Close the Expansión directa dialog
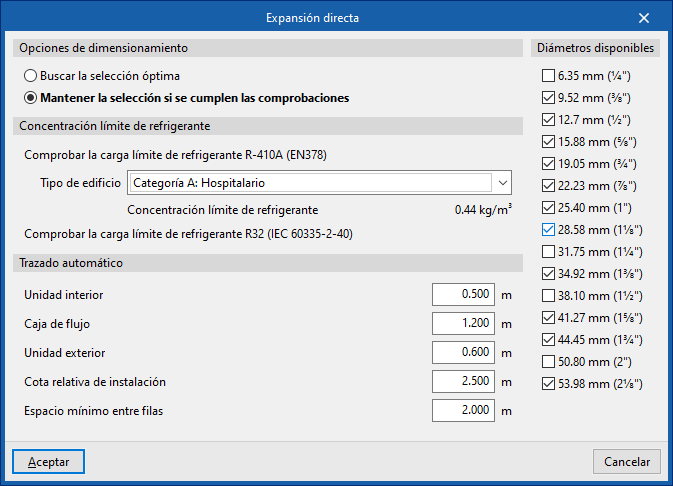Image resolution: width=673 pixels, height=486 pixels. tap(644, 18)
